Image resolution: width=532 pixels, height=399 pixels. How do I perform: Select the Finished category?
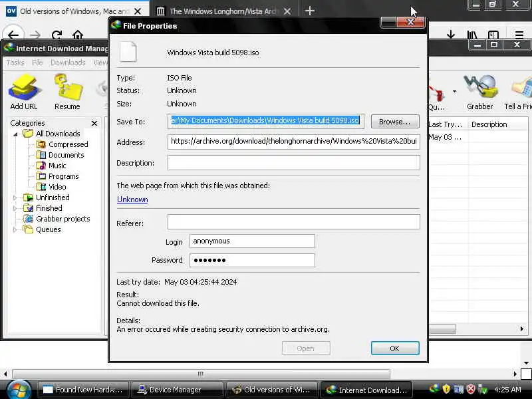[49, 208]
